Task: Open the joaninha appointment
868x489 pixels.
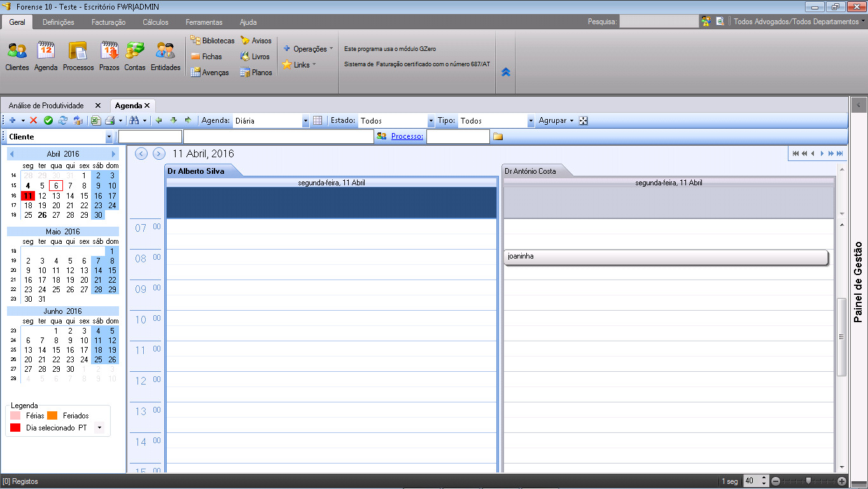Action: 666,257
